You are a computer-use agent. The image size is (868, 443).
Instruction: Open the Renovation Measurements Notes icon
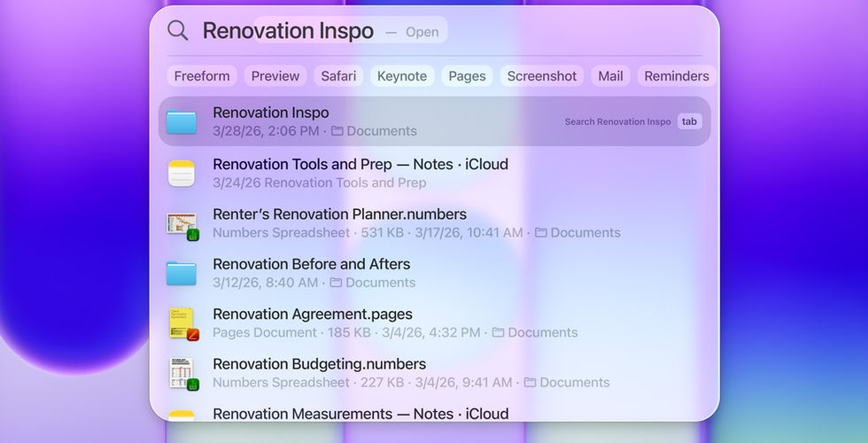pos(182,416)
